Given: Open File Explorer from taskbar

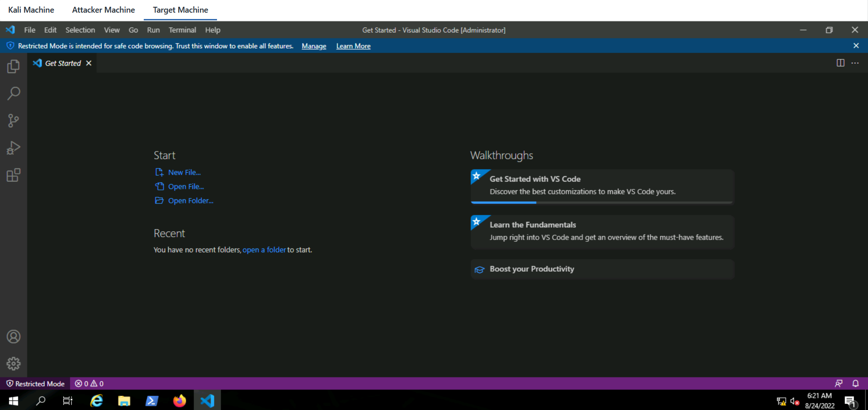Looking at the screenshot, I should pyautogui.click(x=124, y=401).
